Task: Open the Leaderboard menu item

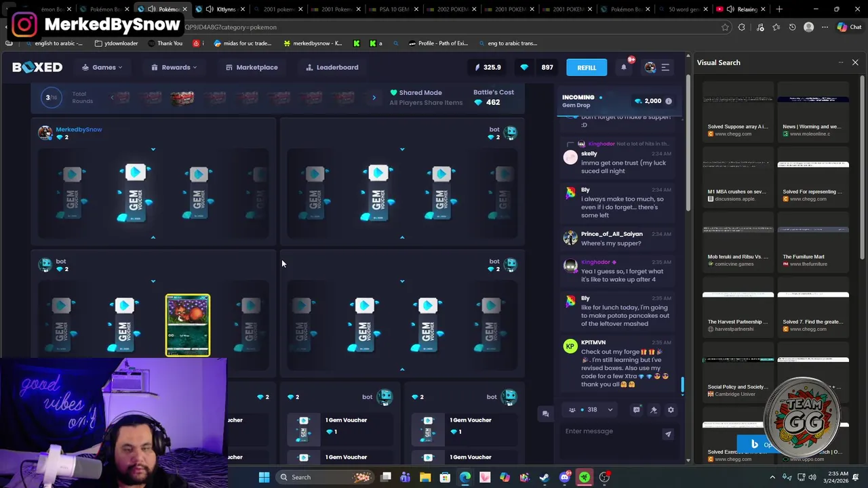Action: pyautogui.click(x=332, y=67)
